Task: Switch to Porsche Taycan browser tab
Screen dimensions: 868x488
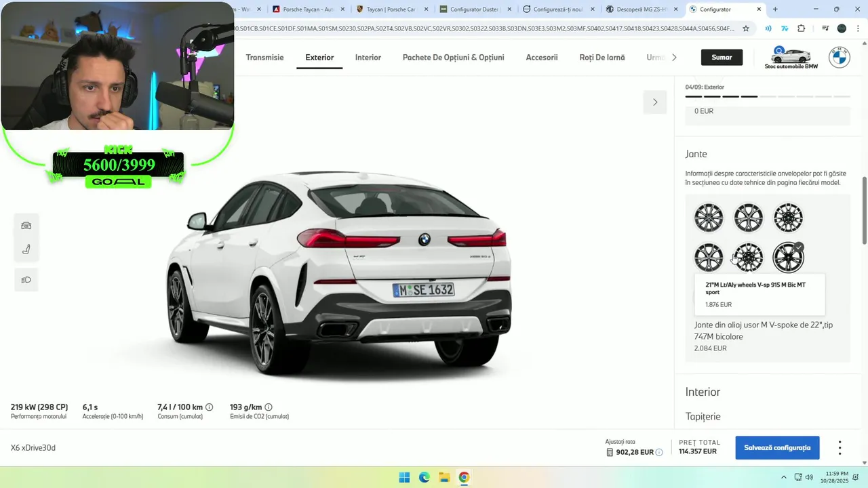Action: tap(309, 9)
